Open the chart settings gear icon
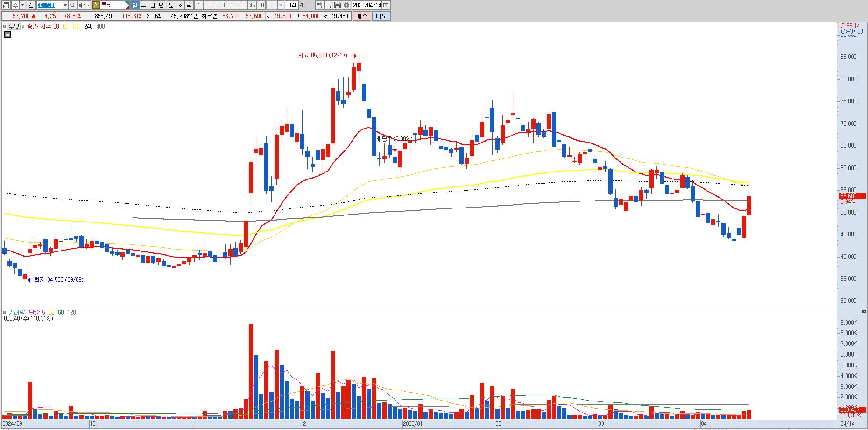The height and width of the screenshot is (430, 868). 346,5
